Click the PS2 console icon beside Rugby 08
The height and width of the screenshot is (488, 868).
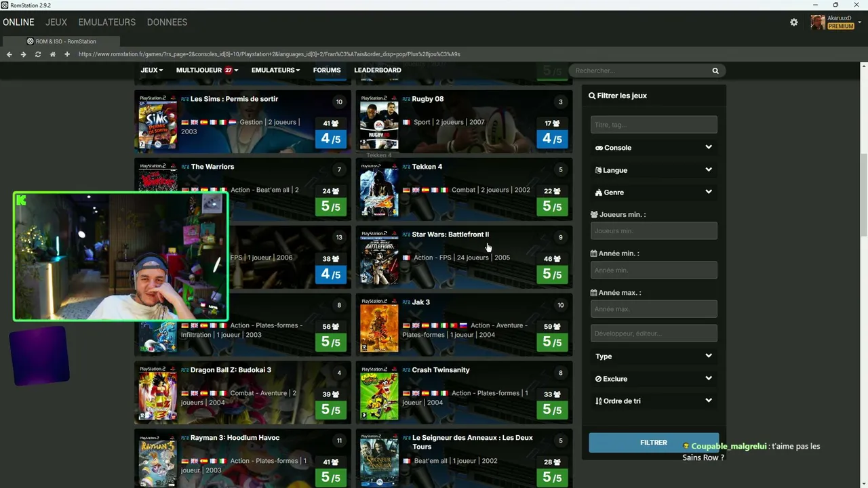(406, 99)
